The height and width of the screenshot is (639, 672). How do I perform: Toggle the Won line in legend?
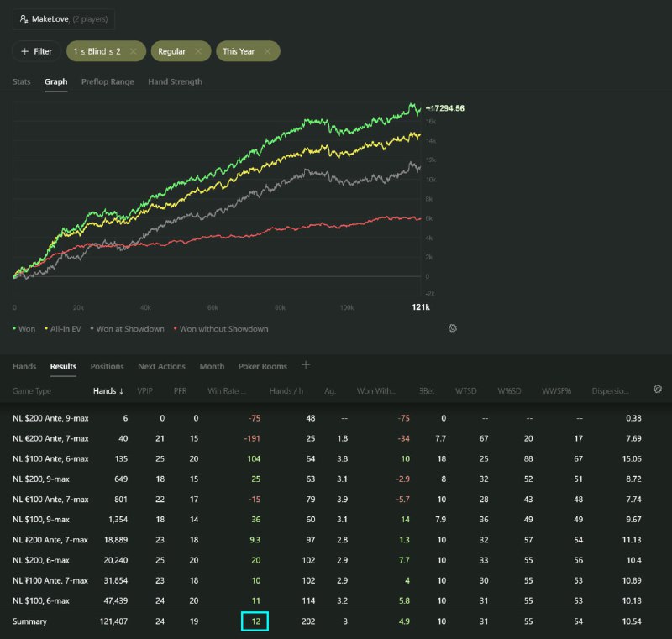click(x=24, y=329)
